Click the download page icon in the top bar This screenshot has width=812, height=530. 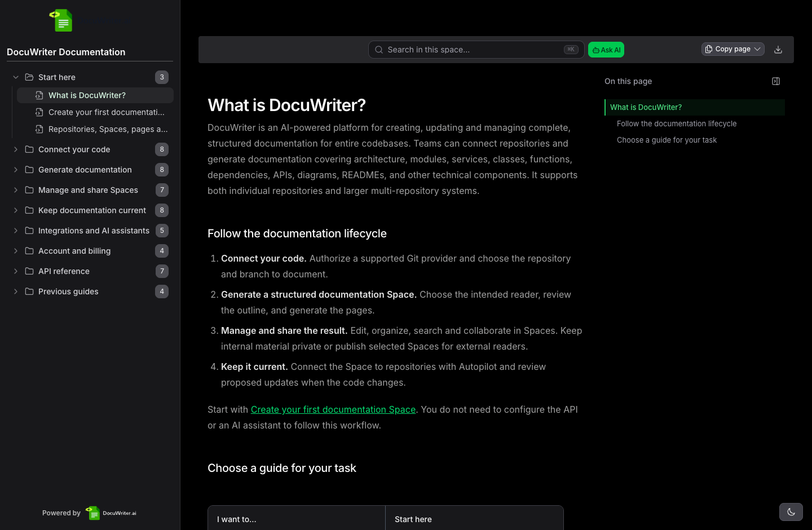[x=778, y=50]
